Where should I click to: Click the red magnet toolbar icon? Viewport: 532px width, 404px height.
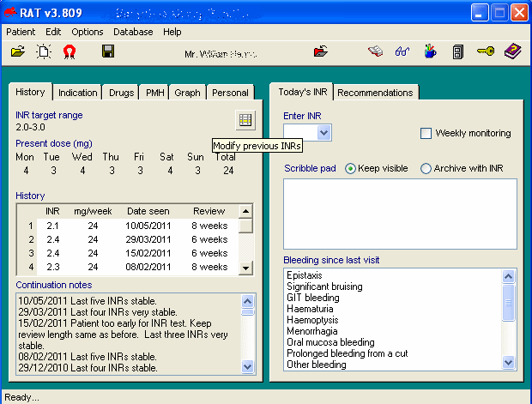[x=70, y=52]
